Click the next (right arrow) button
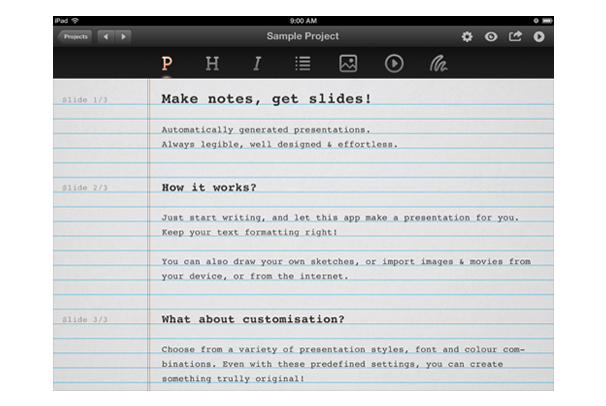606x406 pixels. [123, 37]
